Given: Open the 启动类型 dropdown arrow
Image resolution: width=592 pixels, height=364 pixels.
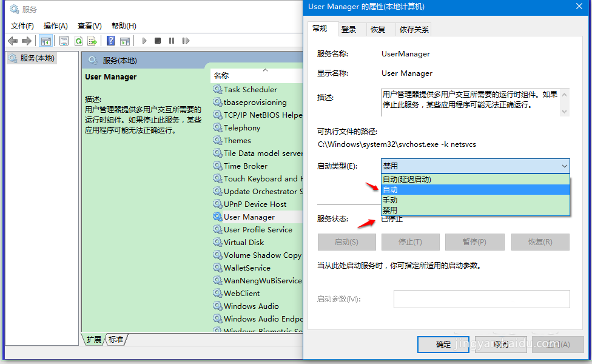Looking at the screenshot, I should [x=564, y=166].
